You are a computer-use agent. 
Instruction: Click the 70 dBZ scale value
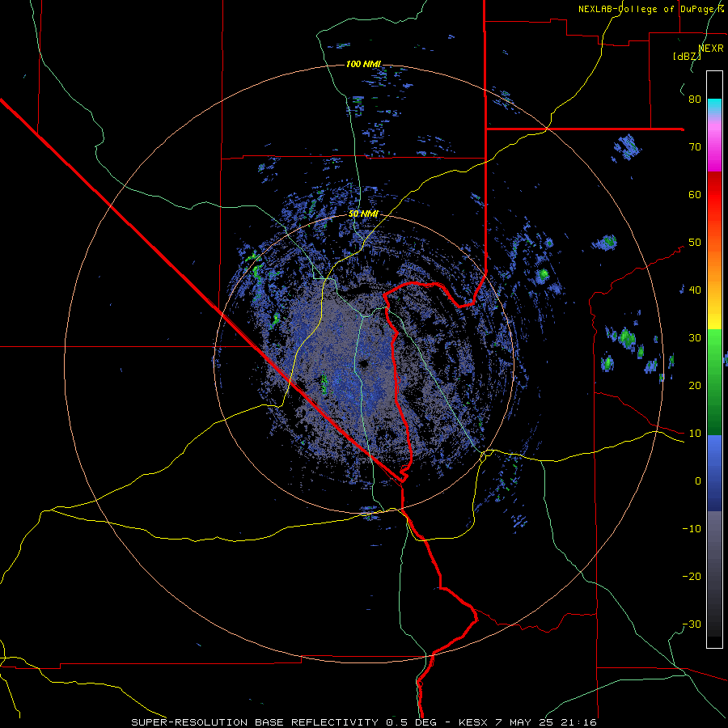695,147
